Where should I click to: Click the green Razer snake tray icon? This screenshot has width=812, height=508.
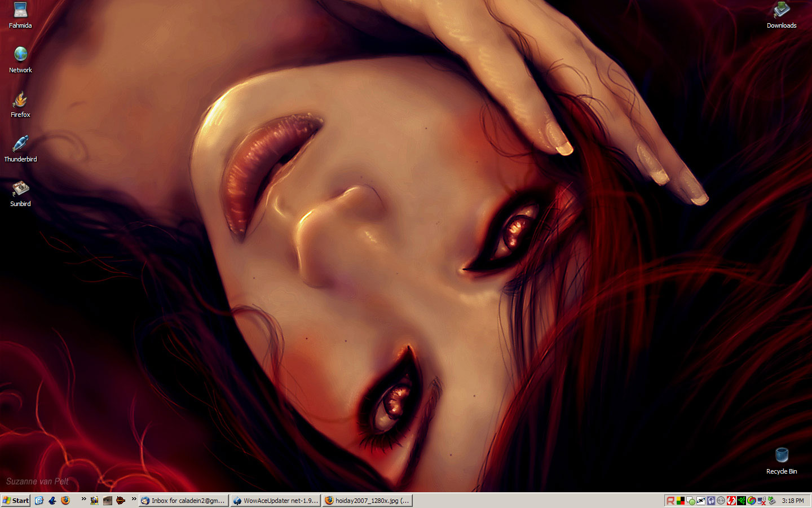click(742, 501)
